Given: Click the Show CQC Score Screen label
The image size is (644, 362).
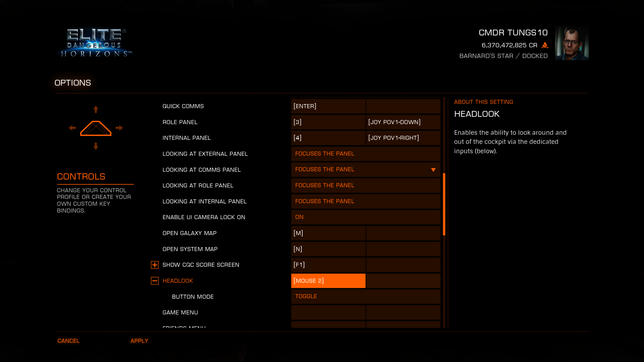Looking at the screenshot, I should click(x=201, y=265).
